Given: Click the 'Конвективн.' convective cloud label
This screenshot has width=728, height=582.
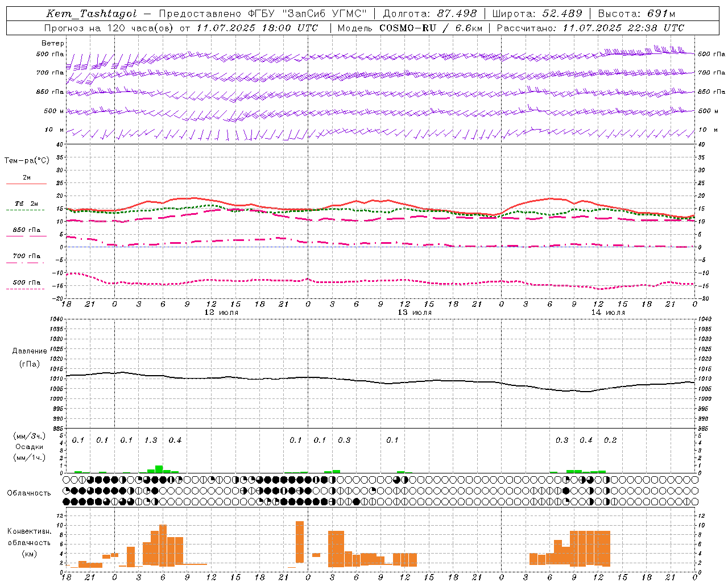Looking at the screenshot, I should [30, 531].
